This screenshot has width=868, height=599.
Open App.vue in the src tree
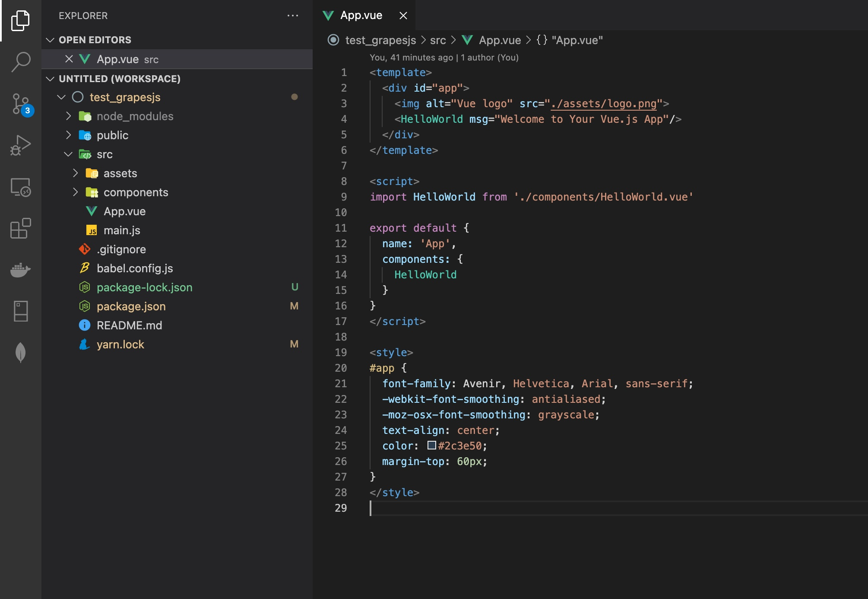177,211
